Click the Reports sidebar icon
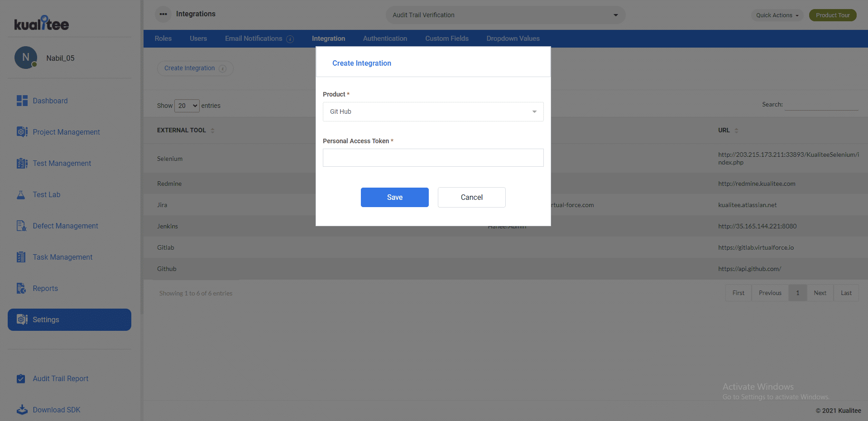This screenshot has height=421, width=868. click(x=21, y=288)
